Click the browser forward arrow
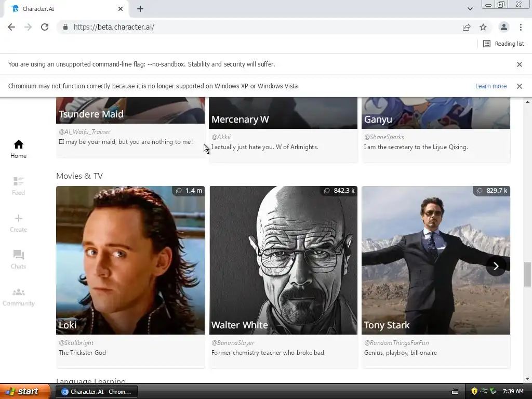 (x=28, y=27)
